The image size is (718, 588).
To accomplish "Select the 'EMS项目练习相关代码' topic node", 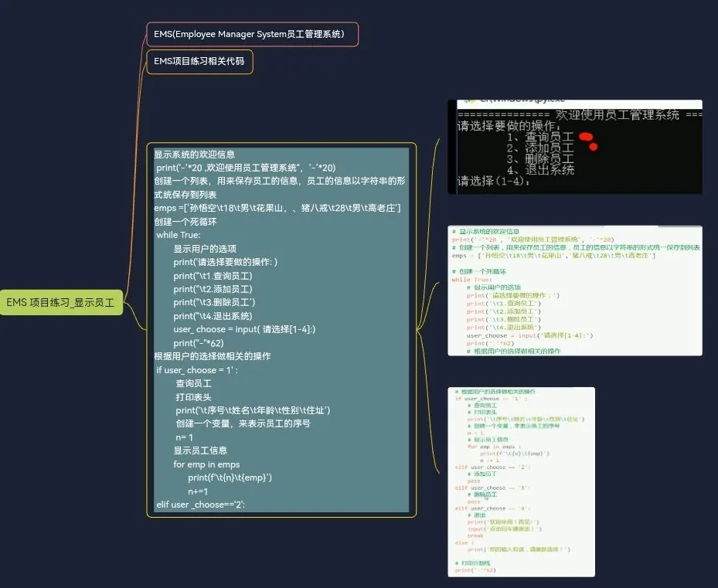I will point(199,61).
